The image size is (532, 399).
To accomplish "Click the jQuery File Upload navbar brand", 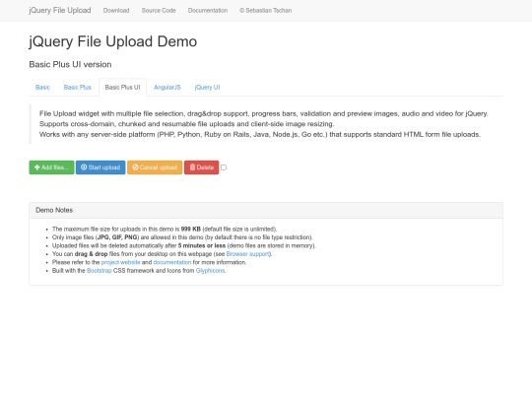I will [60, 11].
